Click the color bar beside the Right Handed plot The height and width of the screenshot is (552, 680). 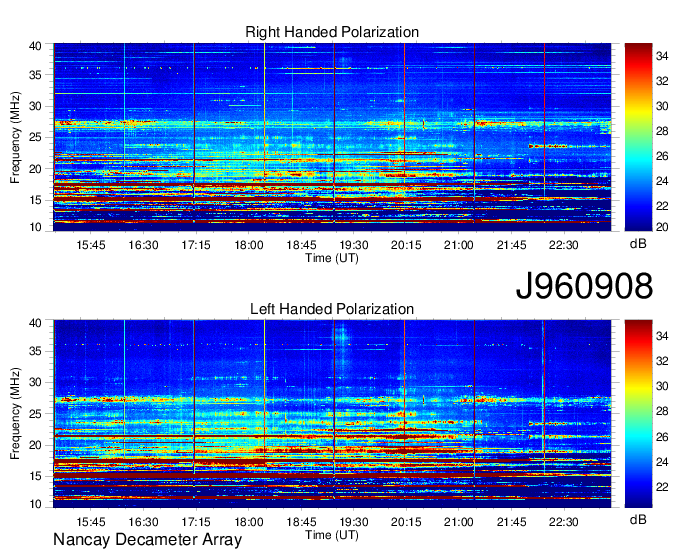pyautogui.click(x=638, y=137)
